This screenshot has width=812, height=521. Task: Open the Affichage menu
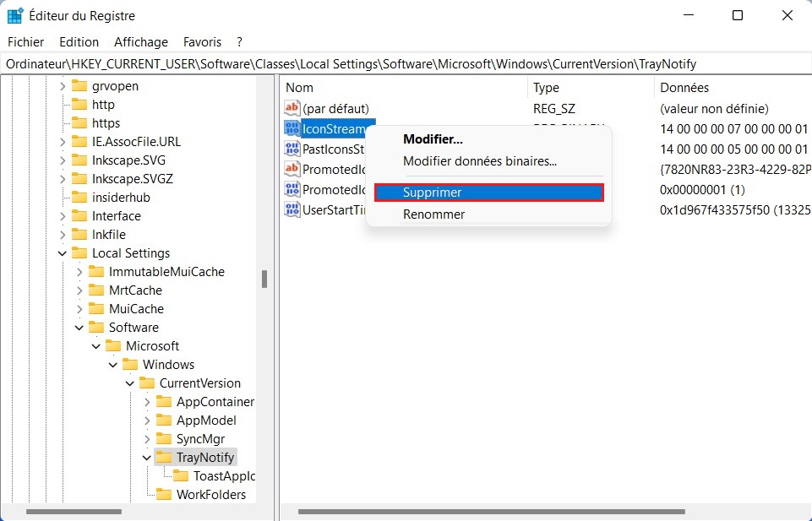click(141, 41)
